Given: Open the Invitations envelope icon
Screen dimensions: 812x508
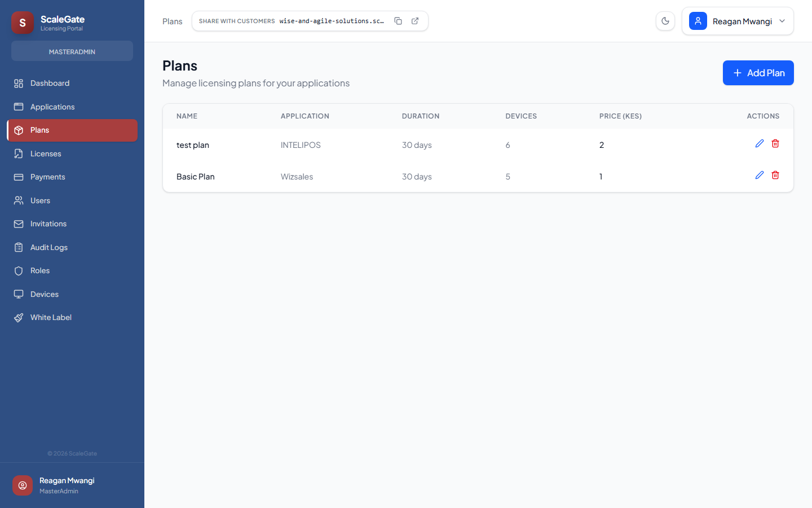Looking at the screenshot, I should point(19,224).
